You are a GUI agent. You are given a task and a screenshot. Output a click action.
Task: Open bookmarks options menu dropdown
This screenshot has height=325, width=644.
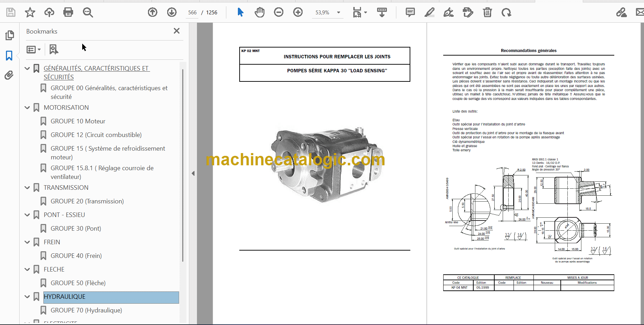pyautogui.click(x=34, y=50)
